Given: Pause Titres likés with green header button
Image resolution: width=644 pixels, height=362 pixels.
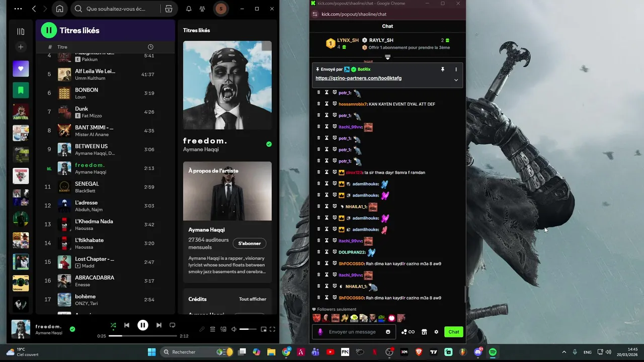Looking at the screenshot, I should coord(49,30).
